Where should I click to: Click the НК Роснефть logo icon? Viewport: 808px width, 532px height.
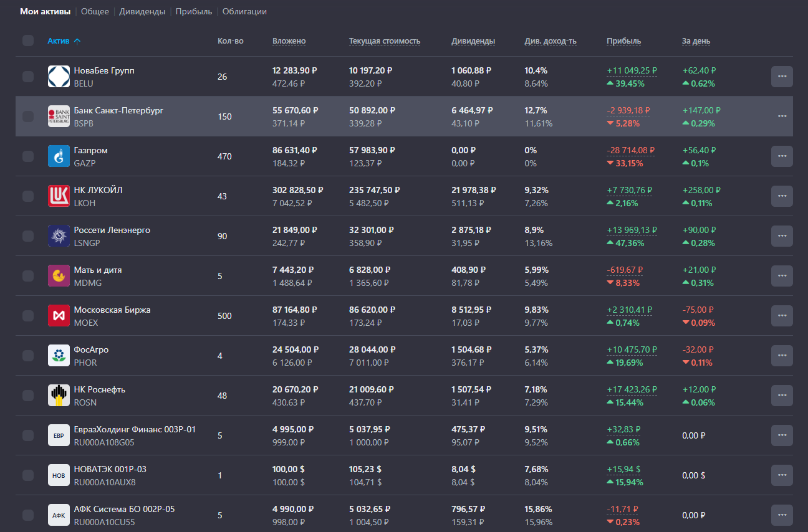59,396
